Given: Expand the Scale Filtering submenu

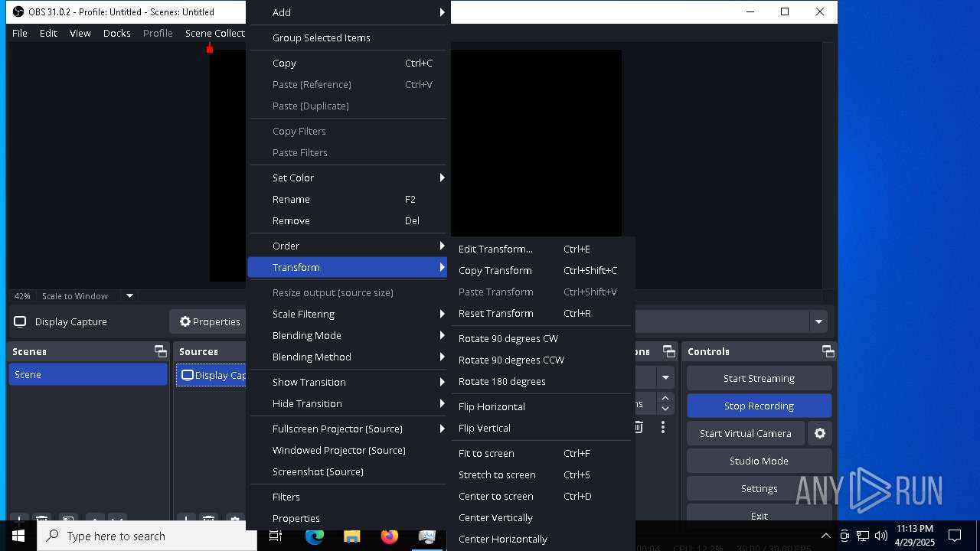Looking at the screenshot, I should pos(348,314).
